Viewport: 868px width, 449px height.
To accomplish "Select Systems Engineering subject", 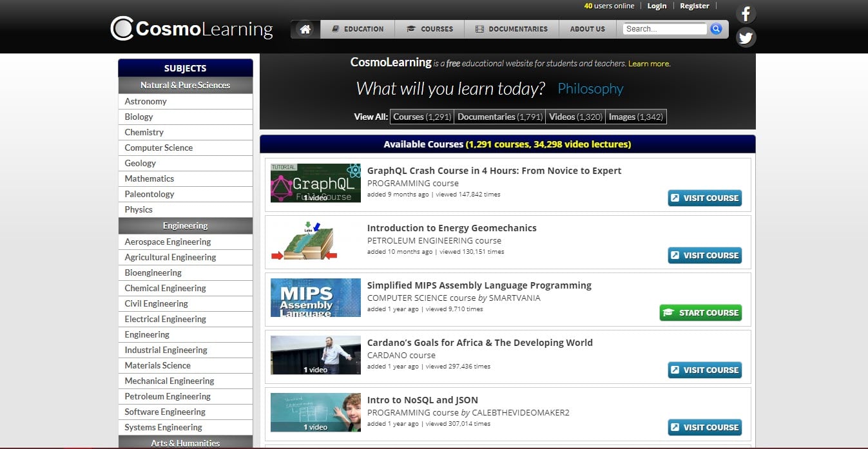I will tap(186, 427).
